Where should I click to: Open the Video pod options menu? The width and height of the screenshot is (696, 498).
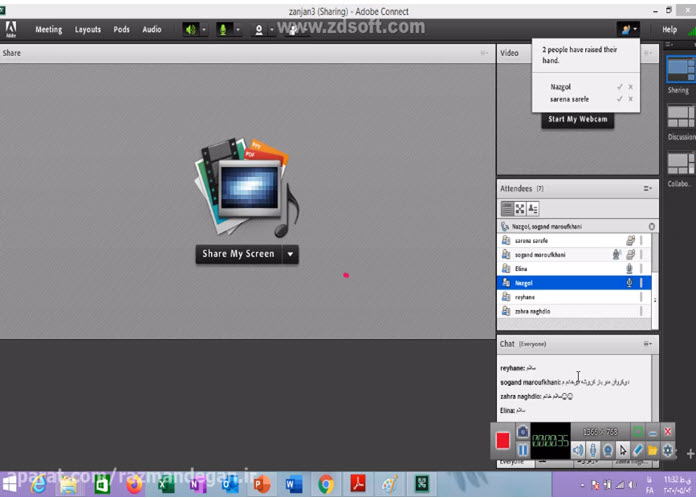648,53
